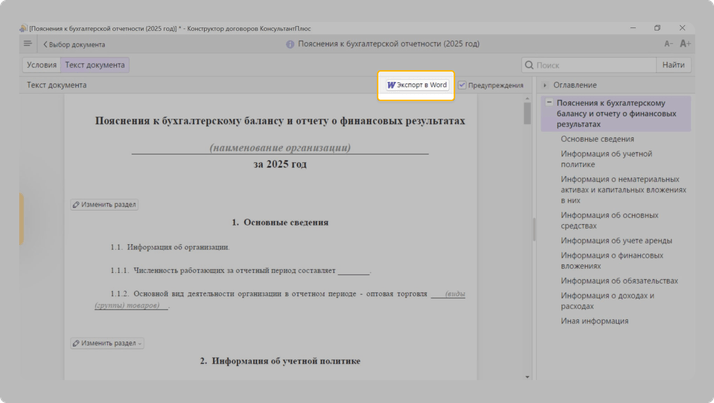This screenshot has width=714, height=403.
Task: Open the hamburger menu icon
Action: coord(28,44)
